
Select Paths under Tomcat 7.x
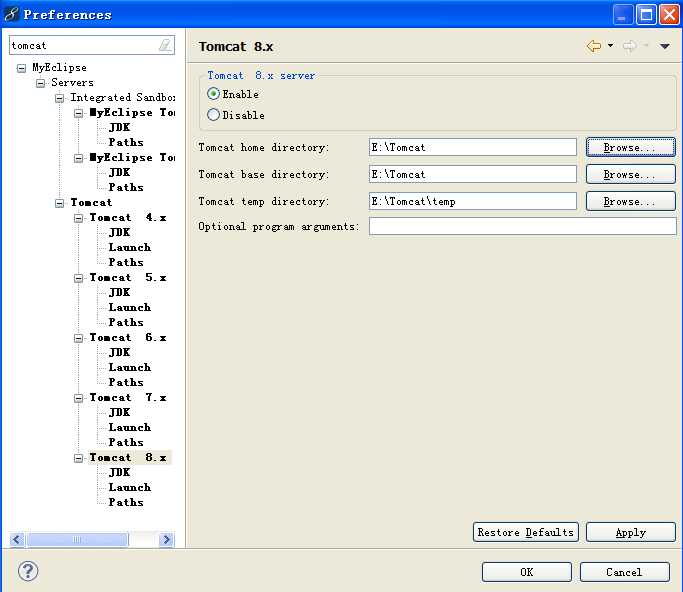coord(126,442)
